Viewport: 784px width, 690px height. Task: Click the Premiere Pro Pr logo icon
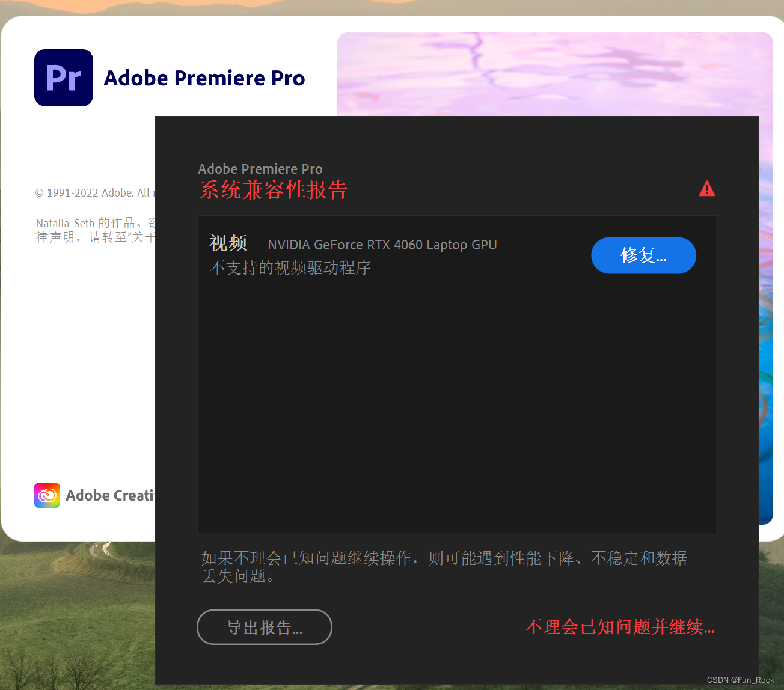coord(64,78)
